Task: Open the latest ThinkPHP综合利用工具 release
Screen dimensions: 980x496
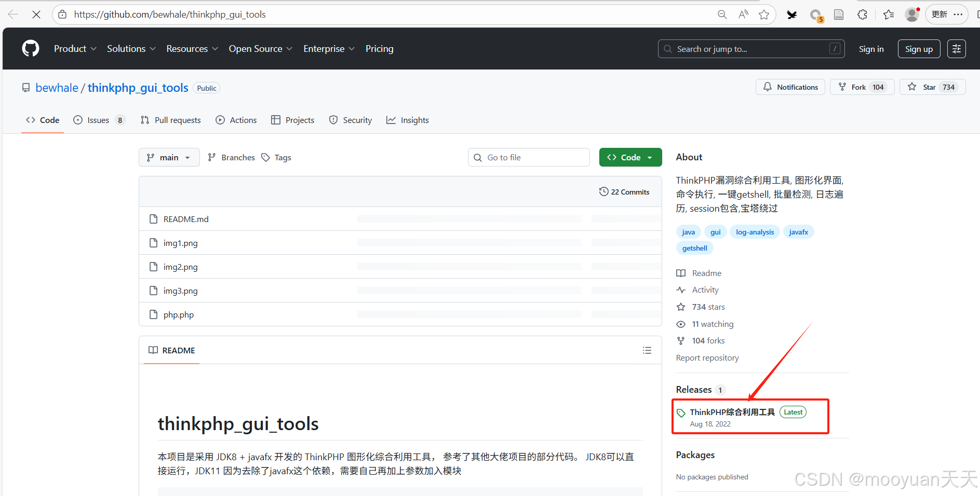Action: click(732, 412)
